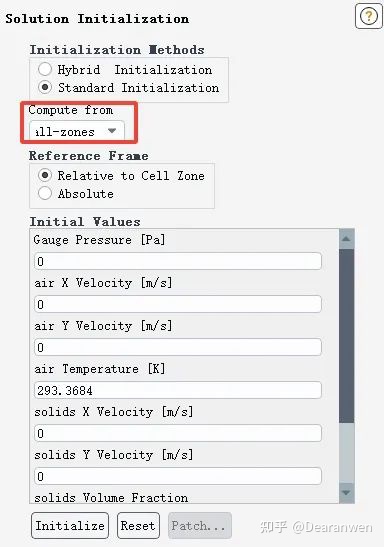Click the Reset button
This screenshot has height=547, width=384.
(138, 525)
